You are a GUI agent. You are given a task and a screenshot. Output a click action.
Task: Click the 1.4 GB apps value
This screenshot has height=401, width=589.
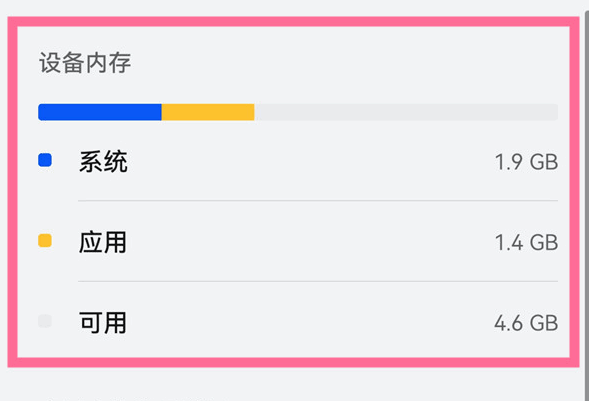coord(526,242)
